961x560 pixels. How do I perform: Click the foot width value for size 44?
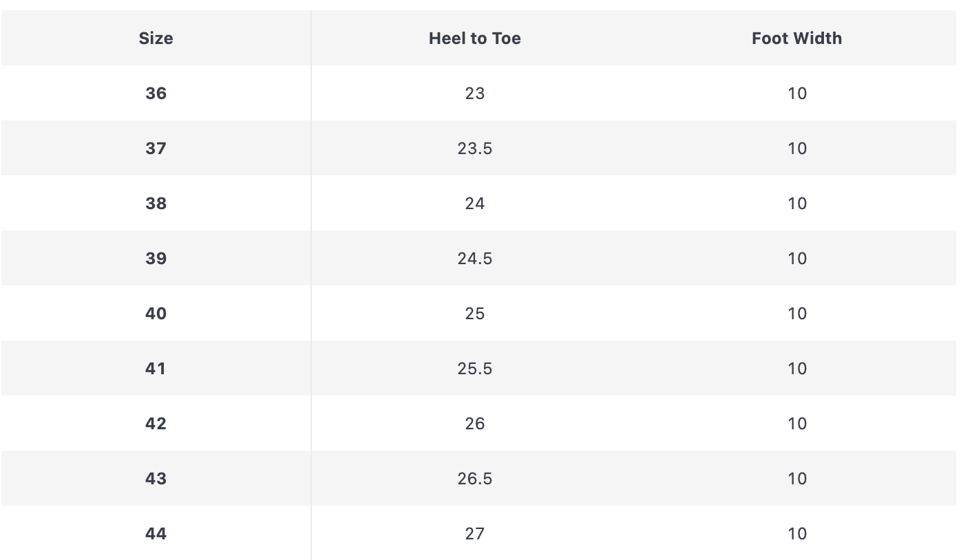point(796,533)
